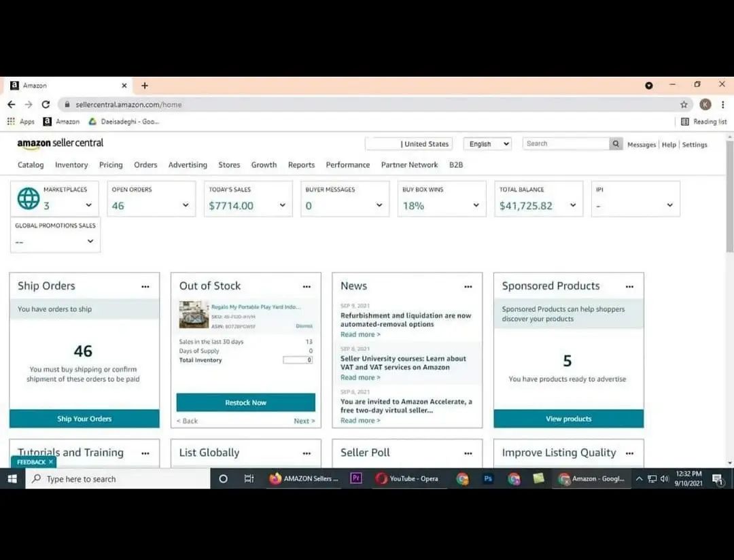The width and height of the screenshot is (734, 560).
Task: Expand Global Promotions Sales dropdown
Action: pos(90,241)
